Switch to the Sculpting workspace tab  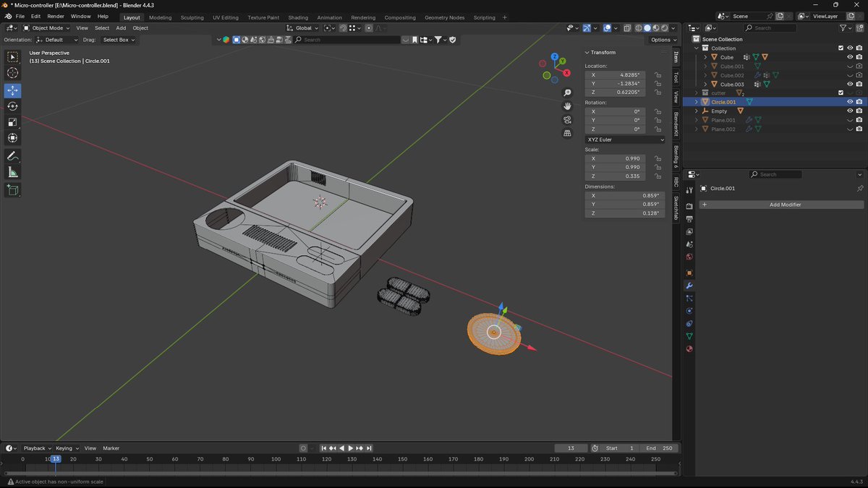192,17
